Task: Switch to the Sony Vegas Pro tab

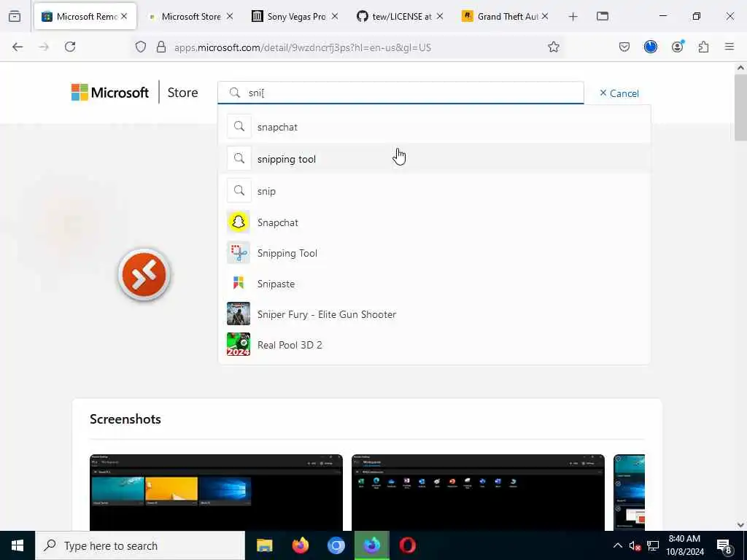Action: [x=295, y=17]
